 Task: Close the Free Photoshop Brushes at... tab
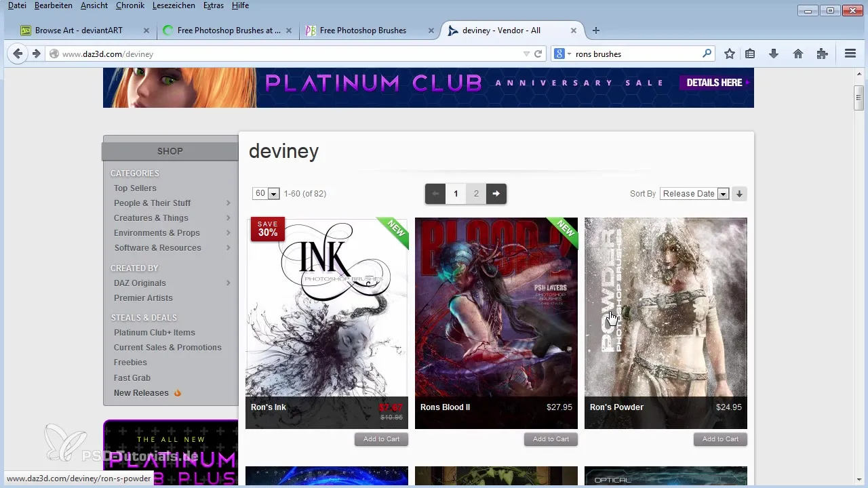coord(290,30)
